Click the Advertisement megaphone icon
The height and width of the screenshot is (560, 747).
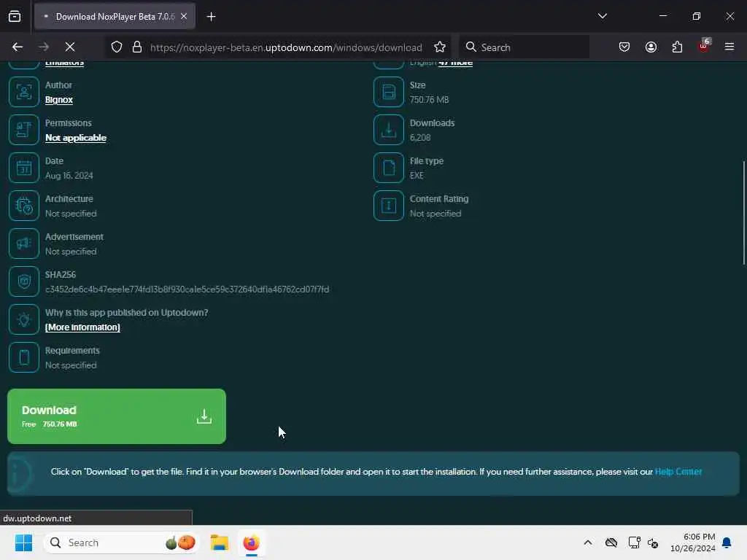tap(24, 244)
